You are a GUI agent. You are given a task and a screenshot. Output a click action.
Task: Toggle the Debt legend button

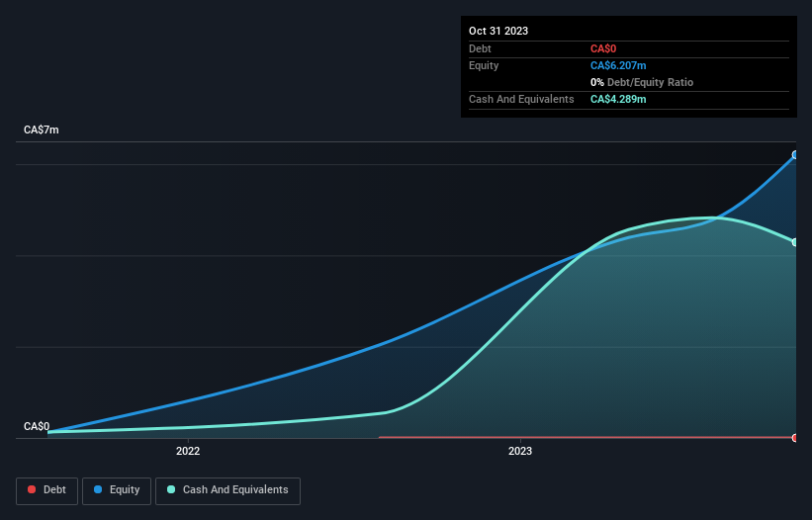coord(46,490)
